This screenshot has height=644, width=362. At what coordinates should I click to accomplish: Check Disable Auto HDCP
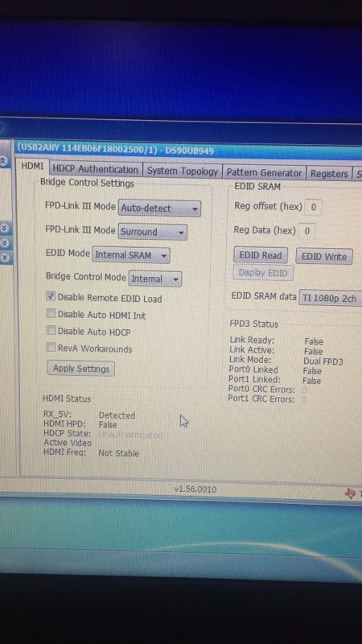pyautogui.click(x=51, y=330)
